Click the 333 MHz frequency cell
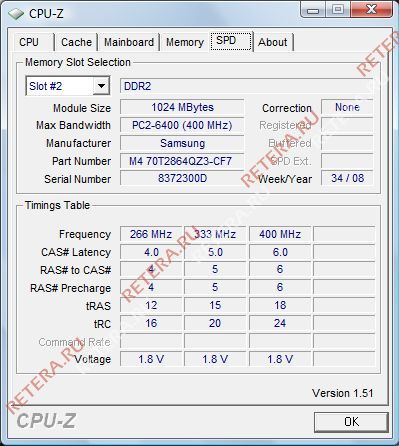This screenshot has height=446, width=399. tap(215, 234)
